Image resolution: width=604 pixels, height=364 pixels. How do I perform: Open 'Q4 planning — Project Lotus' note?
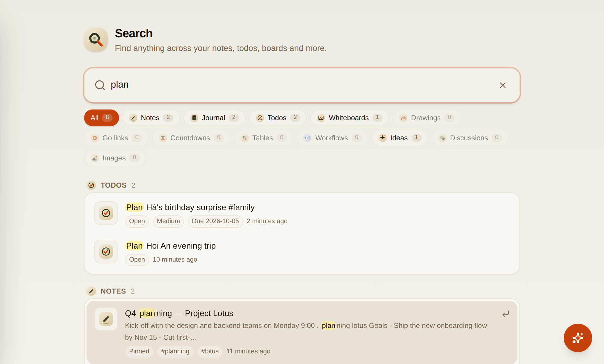click(302, 333)
